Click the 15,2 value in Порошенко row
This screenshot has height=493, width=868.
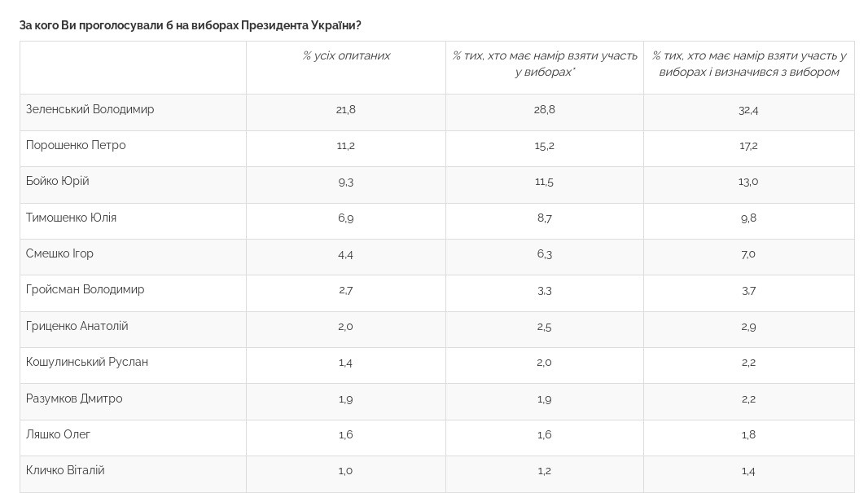coord(545,146)
